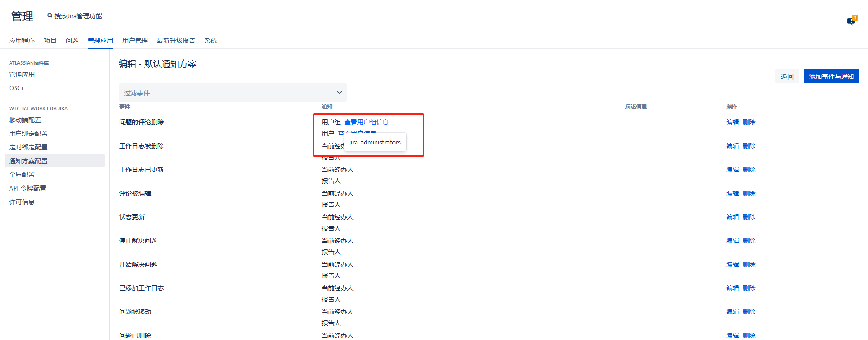Click the search magnifier icon
868x340 pixels.
coord(50,16)
